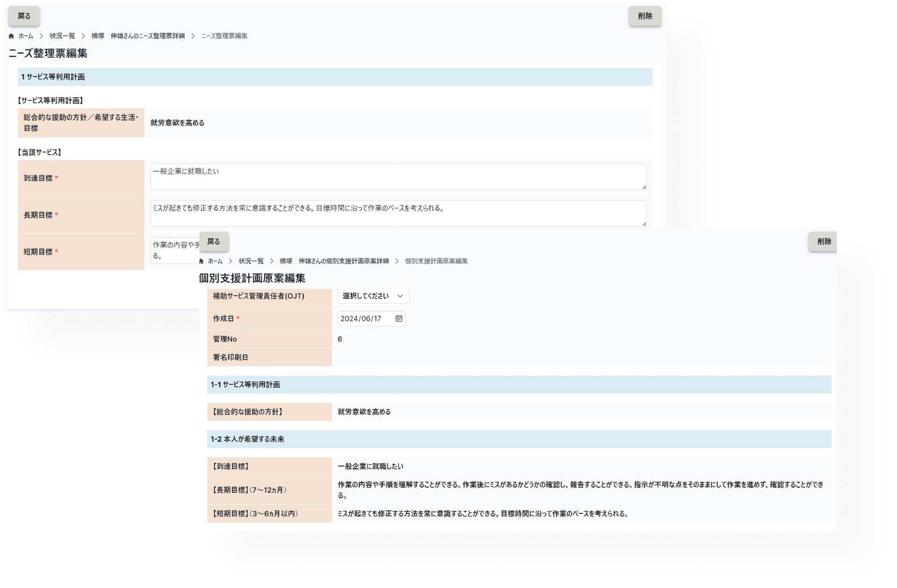The width and height of the screenshot is (897, 588).
Task: Open 状況一覧 in ニーズ整理票 breadcrumb
Action: (x=62, y=36)
